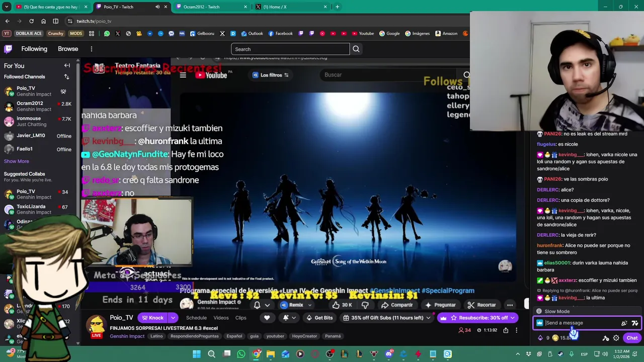644x362 pixels.
Task: Switch to the Ocram2012 - Twitch tab
Action: (212, 7)
